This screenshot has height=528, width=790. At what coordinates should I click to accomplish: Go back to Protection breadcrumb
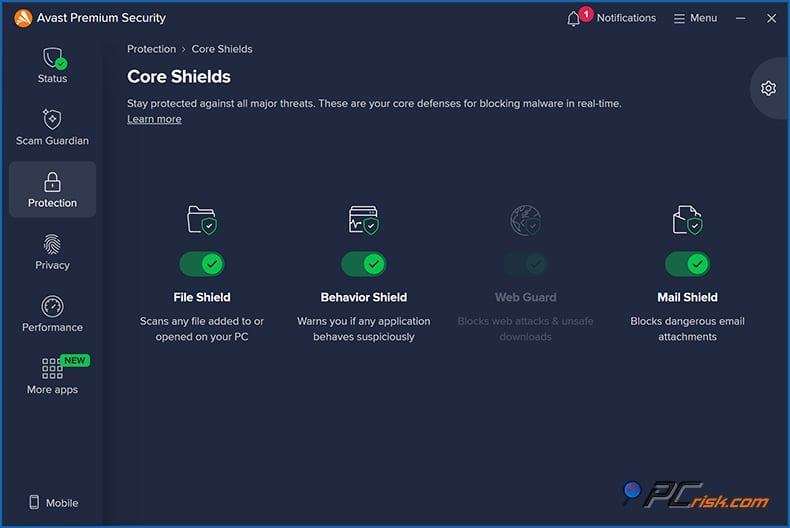click(x=152, y=49)
